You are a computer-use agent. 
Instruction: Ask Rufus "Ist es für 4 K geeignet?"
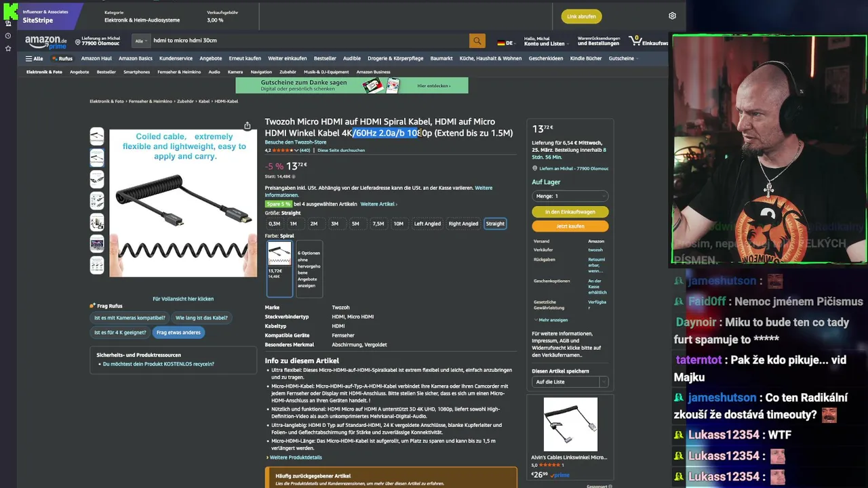coord(120,332)
